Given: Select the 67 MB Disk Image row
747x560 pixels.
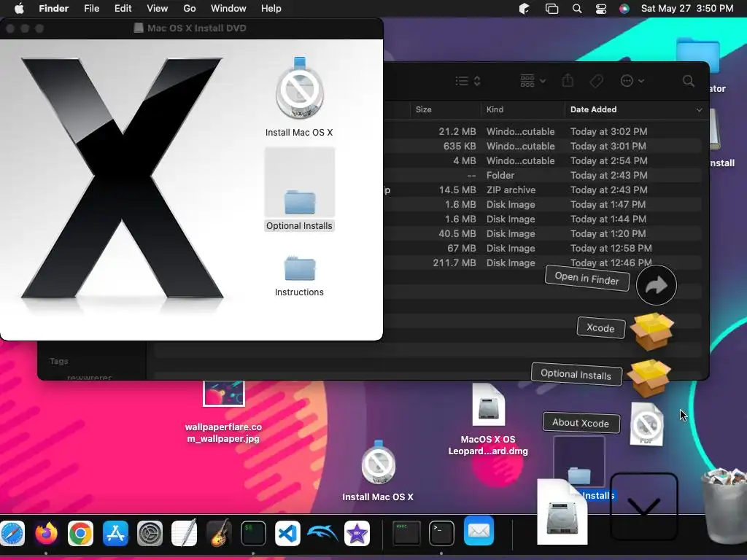Looking at the screenshot, I should [x=543, y=249].
